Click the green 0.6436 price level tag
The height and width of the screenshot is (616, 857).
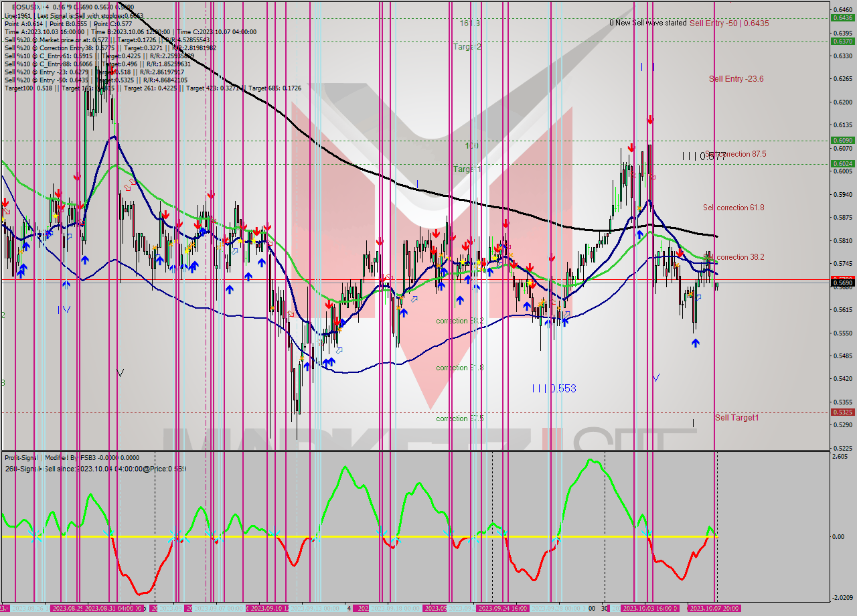pos(842,18)
